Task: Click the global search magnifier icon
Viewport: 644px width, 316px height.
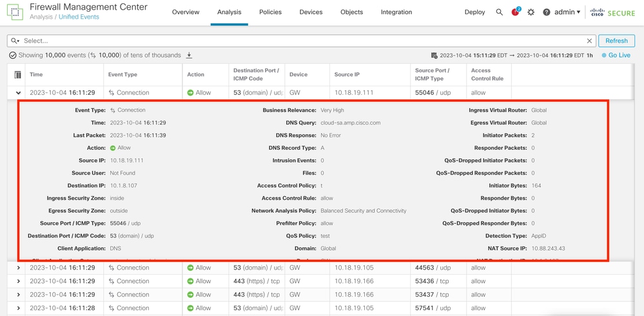Action: 499,12
